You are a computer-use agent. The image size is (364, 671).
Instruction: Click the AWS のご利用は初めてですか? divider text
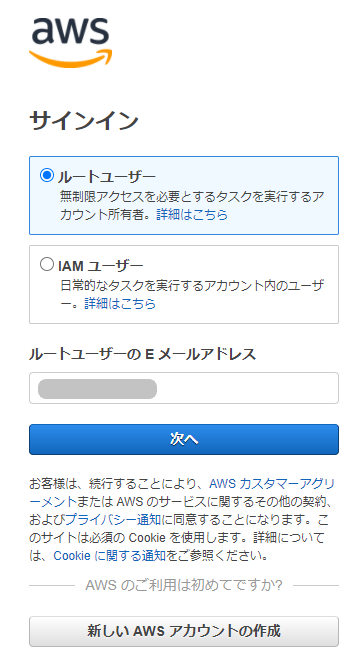(184, 585)
